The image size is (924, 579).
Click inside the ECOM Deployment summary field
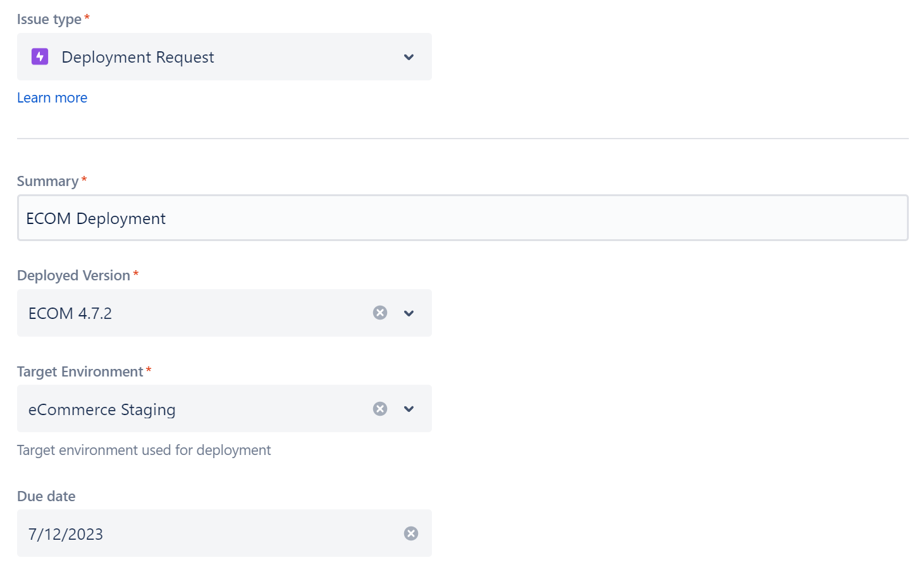pos(253,218)
